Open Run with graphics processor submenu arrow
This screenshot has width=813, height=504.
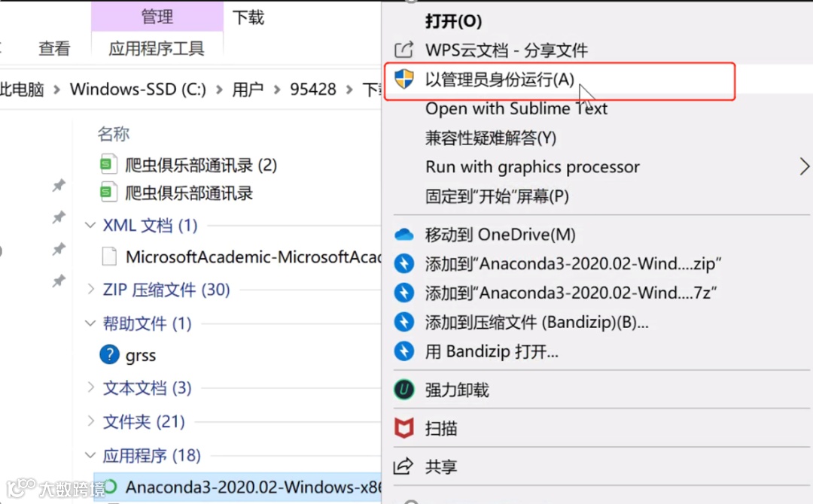pyautogui.click(x=804, y=167)
